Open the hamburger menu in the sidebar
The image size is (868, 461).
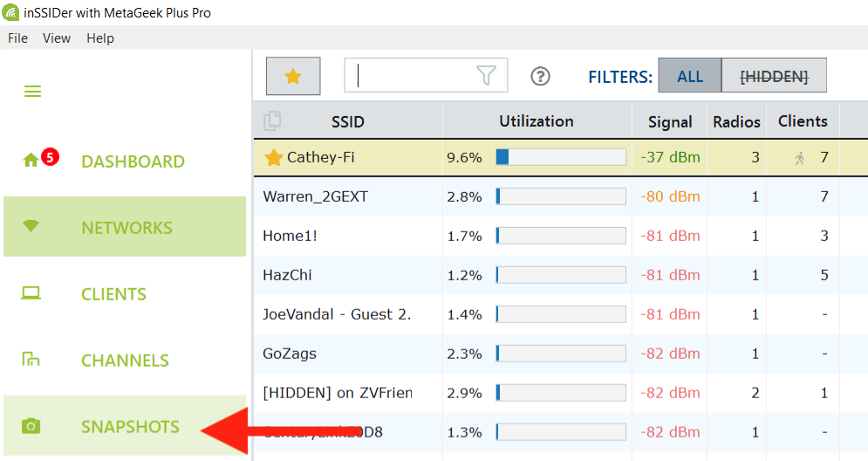pyautogui.click(x=32, y=92)
